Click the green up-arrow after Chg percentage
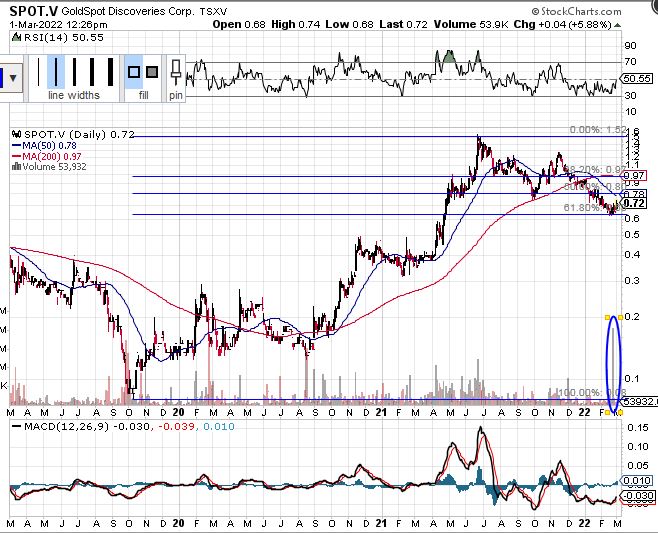The width and height of the screenshot is (658, 533). [x=617, y=25]
